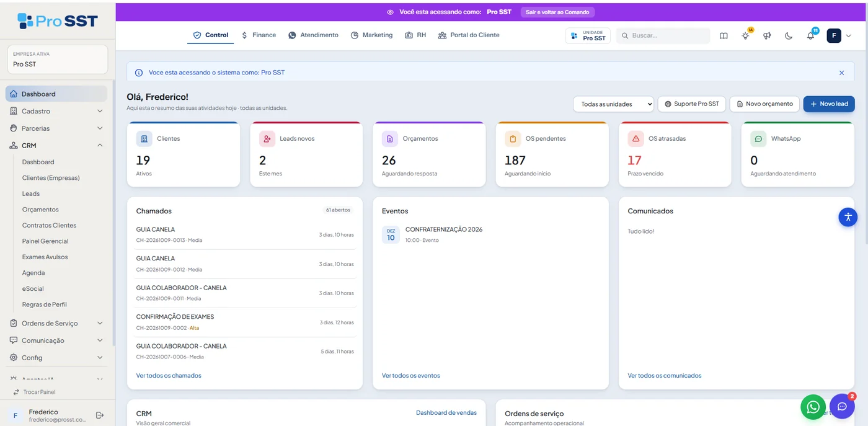Switch to the Marketing tab
Viewport: 868px width, 426px height.
[x=371, y=35]
